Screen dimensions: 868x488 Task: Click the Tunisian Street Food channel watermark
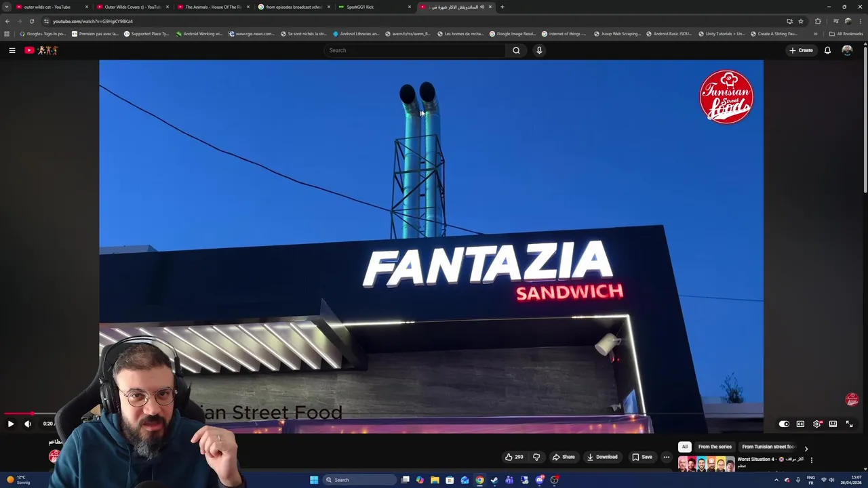(x=852, y=400)
